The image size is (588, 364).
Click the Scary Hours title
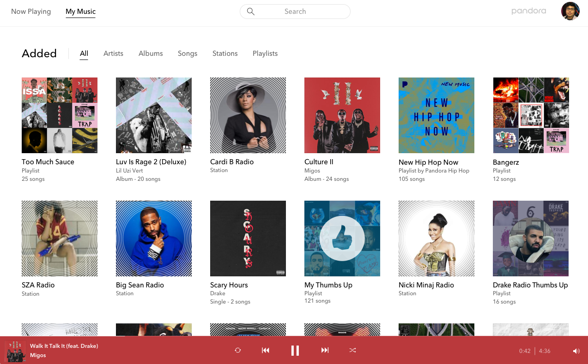point(229,285)
